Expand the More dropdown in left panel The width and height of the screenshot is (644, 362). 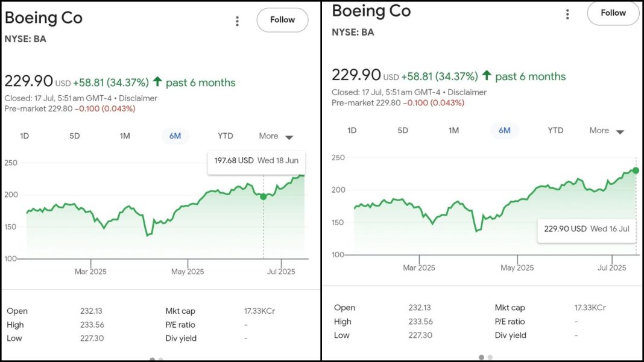[x=276, y=136]
